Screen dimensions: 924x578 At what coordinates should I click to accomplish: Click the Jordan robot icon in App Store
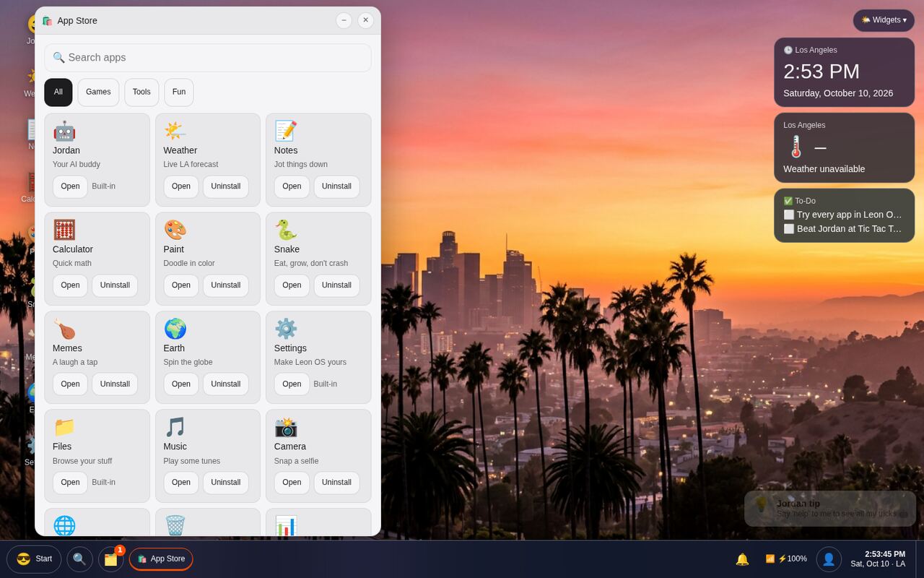[x=64, y=131]
